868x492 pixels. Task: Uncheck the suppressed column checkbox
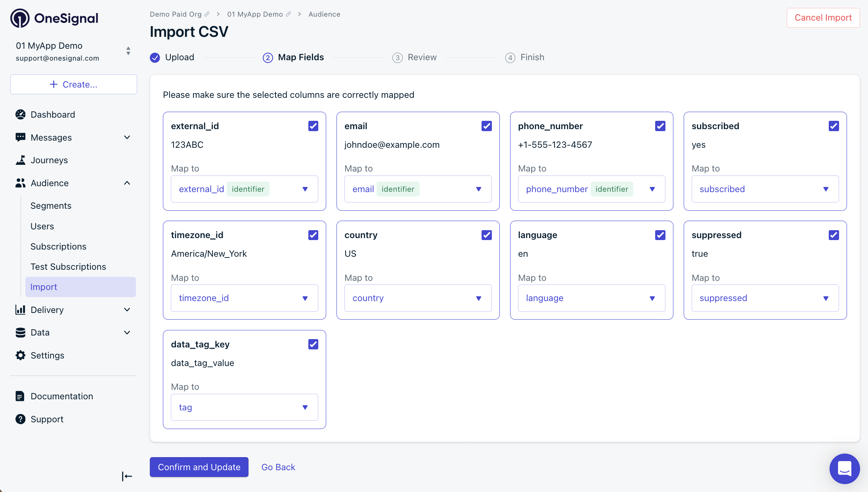pyautogui.click(x=834, y=235)
